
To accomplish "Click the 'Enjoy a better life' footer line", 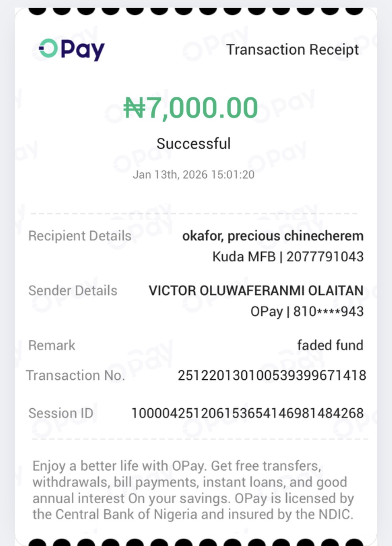I will [x=177, y=466].
